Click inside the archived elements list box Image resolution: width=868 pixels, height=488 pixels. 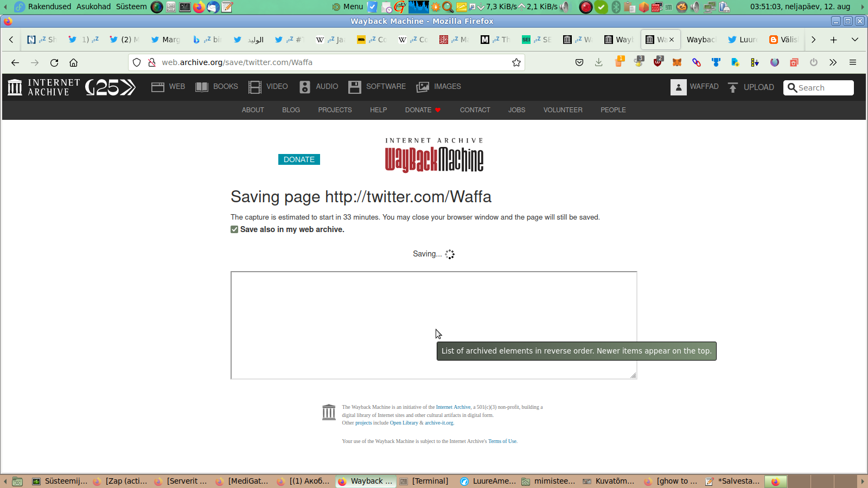[x=434, y=325]
